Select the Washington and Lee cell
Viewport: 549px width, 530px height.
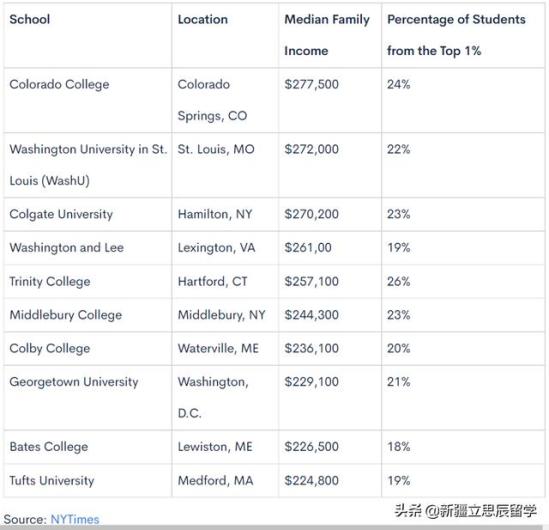click(x=67, y=248)
